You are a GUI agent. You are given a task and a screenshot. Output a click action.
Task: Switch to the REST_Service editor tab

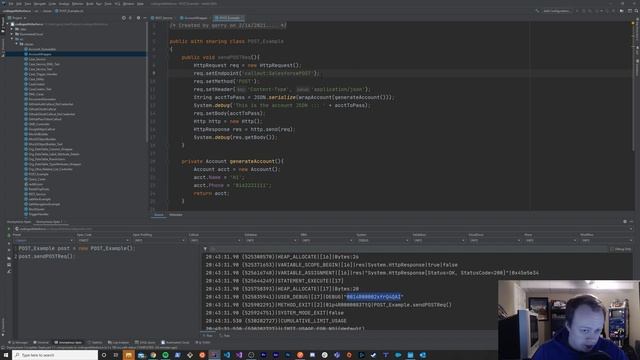[162, 18]
